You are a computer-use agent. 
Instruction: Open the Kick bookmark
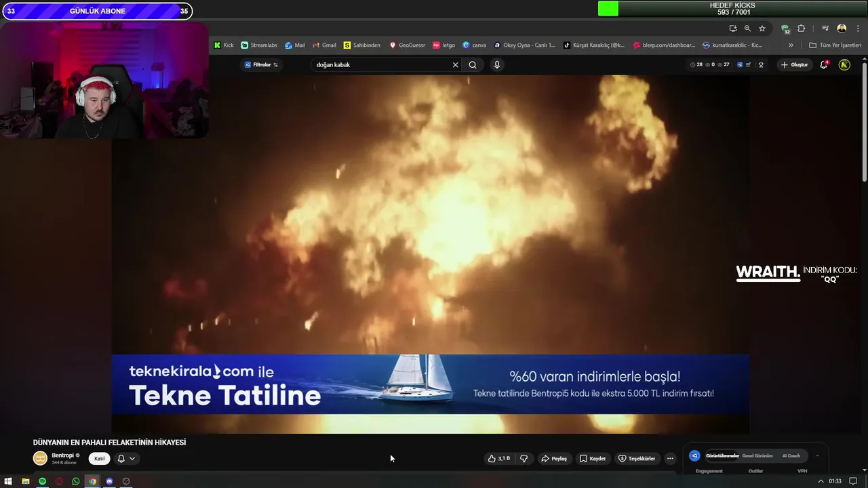(x=224, y=45)
